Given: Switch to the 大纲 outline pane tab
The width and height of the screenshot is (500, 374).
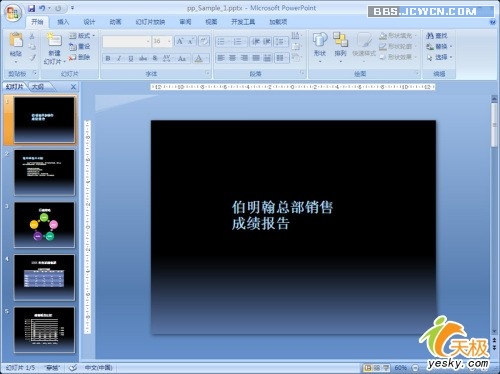Looking at the screenshot, I should click(x=38, y=87).
